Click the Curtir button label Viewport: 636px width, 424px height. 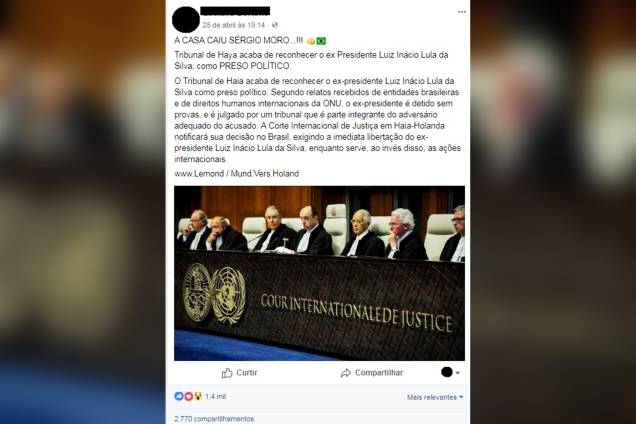point(247,372)
